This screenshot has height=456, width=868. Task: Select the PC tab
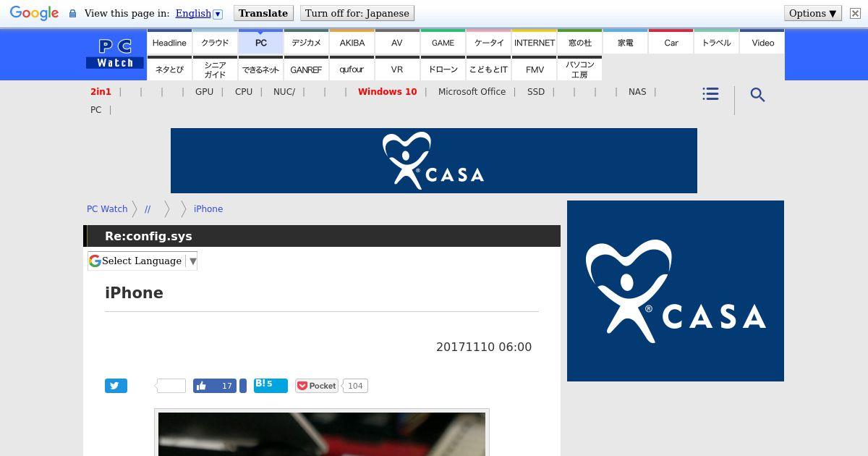260,42
